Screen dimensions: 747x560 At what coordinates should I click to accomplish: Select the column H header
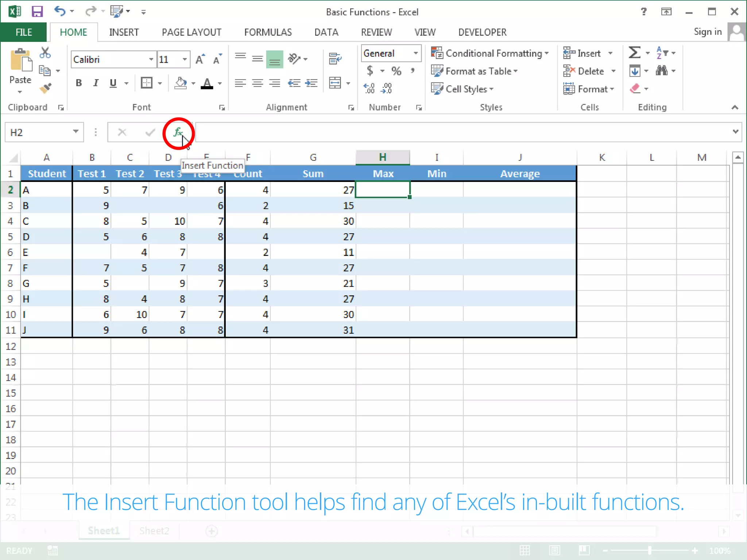click(383, 157)
